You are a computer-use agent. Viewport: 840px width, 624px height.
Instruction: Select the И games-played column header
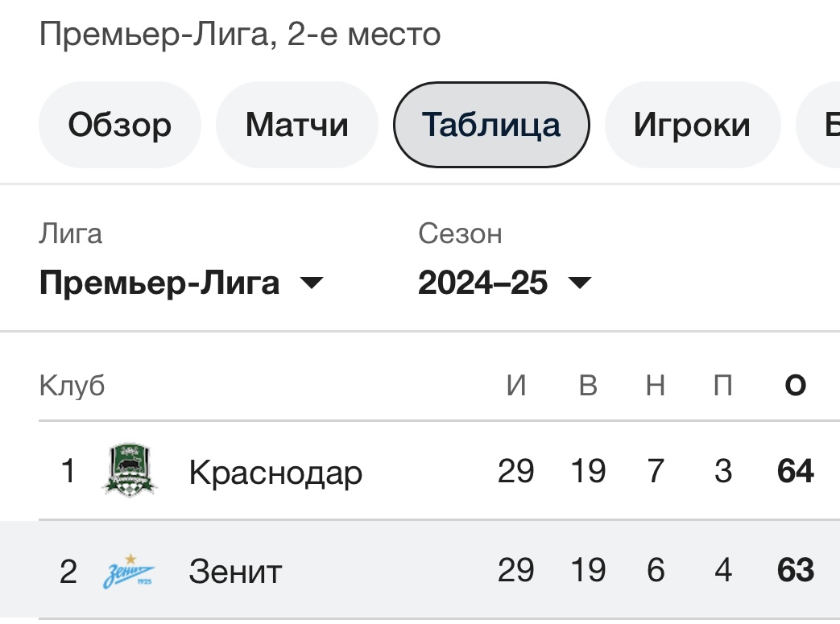(x=518, y=385)
